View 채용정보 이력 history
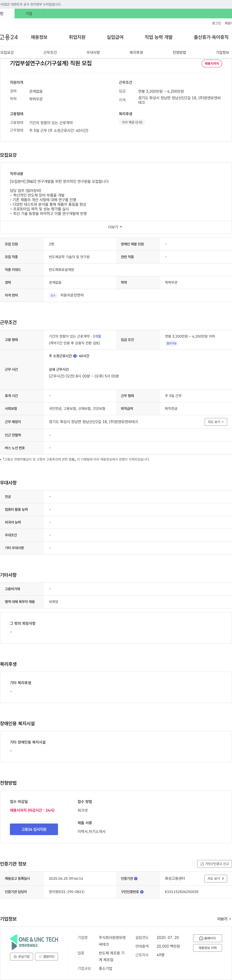 pyautogui.click(x=207, y=948)
